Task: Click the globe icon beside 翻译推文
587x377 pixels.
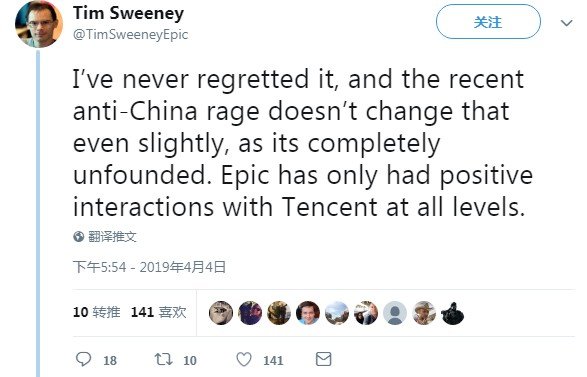Action: (x=79, y=237)
